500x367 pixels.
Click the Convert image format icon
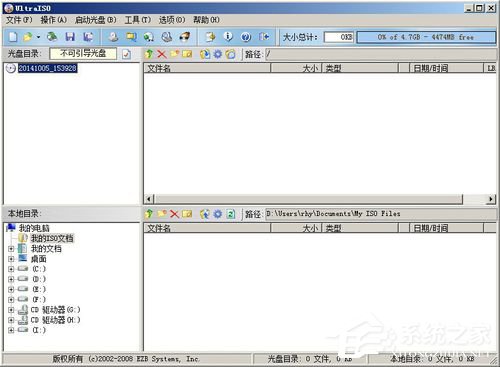[131, 37]
